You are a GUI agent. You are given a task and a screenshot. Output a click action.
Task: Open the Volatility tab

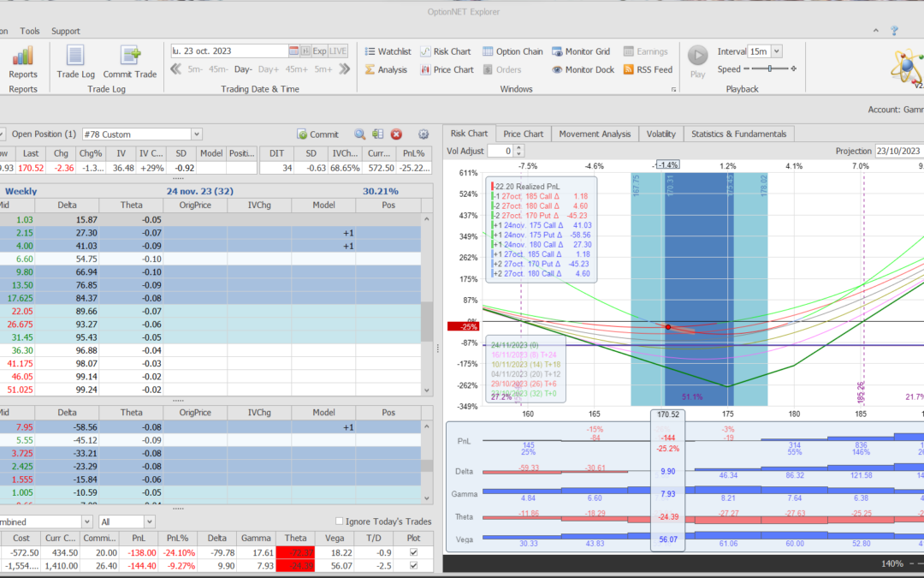pos(660,134)
